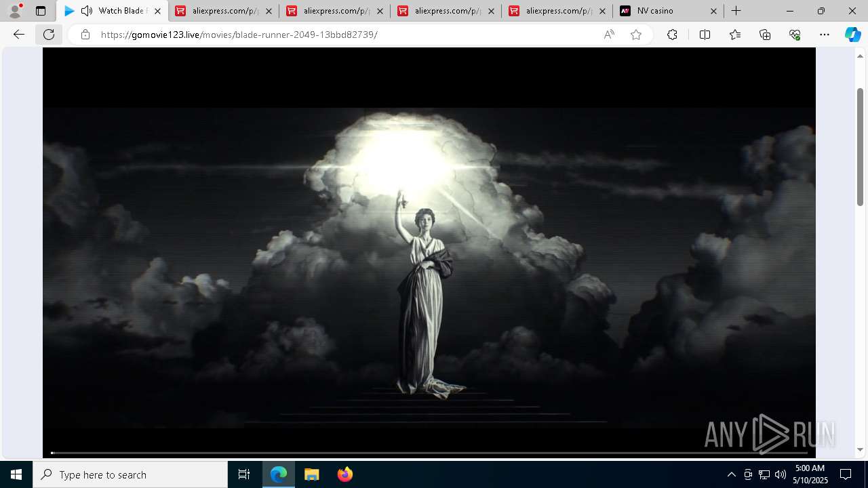868x488 pixels.
Task: Open Browser essentials
Action: (x=795, y=35)
